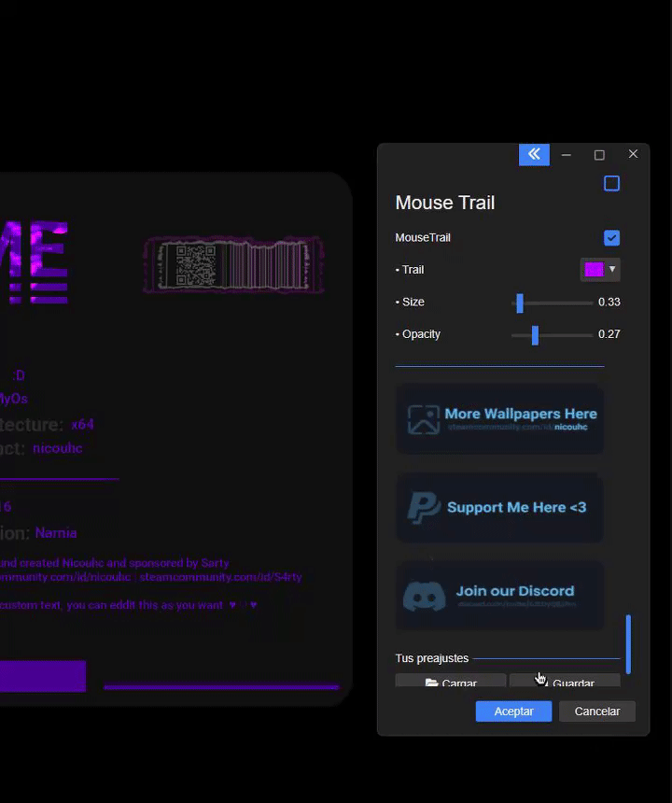Maximize the settings window

[x=599, y=155]
